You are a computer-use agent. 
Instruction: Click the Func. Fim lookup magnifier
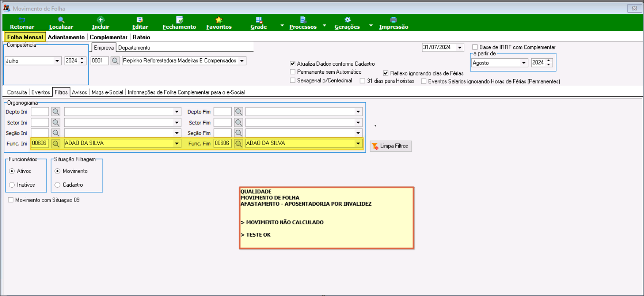238,143
